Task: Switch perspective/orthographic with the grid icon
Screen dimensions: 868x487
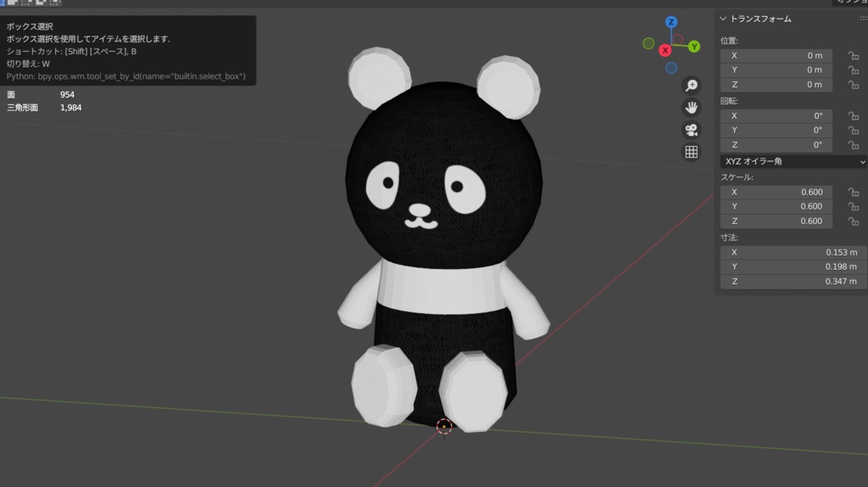Action: [692, 152]
